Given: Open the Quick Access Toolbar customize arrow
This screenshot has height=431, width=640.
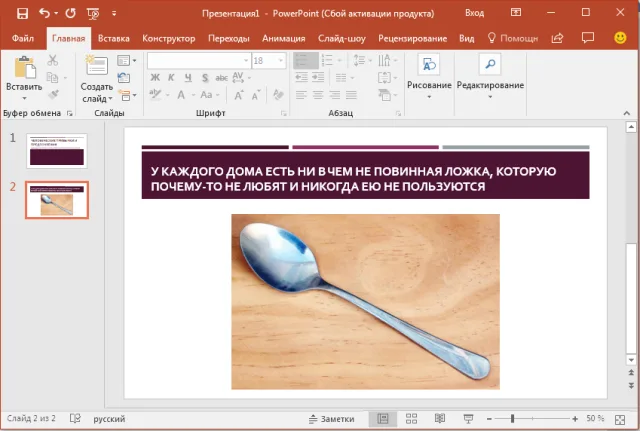Looking at the screenshot, I should (x=114, y=13).
